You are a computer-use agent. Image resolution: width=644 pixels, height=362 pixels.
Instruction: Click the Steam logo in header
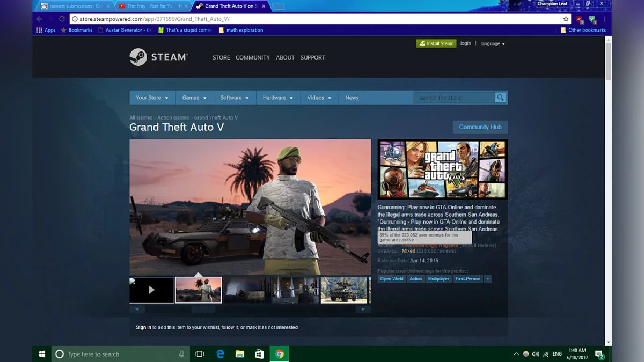click(158, 57)
